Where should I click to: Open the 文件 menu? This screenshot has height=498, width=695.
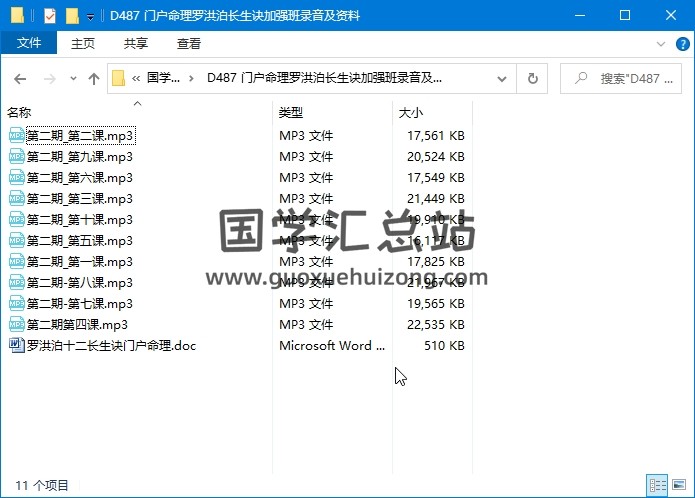point(29,43)
